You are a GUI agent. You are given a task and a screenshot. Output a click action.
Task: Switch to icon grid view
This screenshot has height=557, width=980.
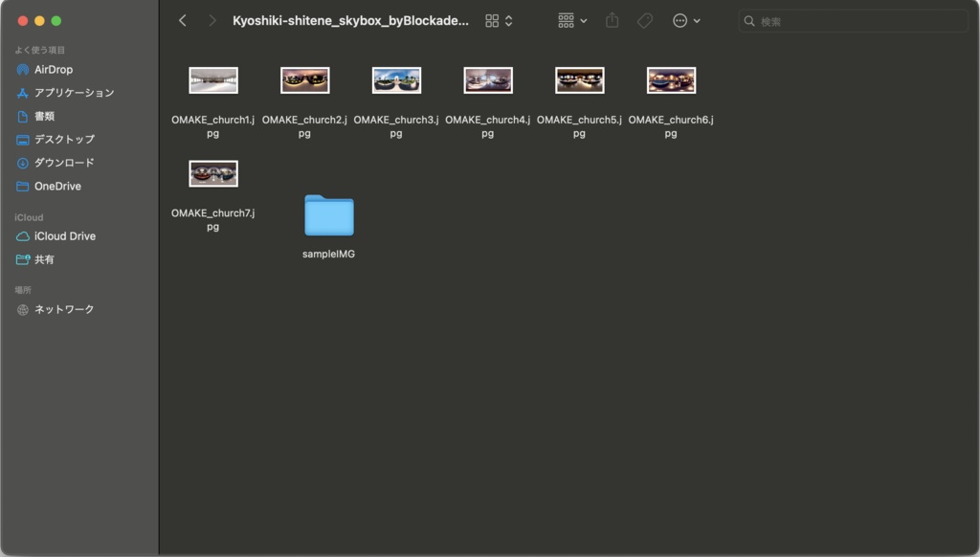pos(492,21)
